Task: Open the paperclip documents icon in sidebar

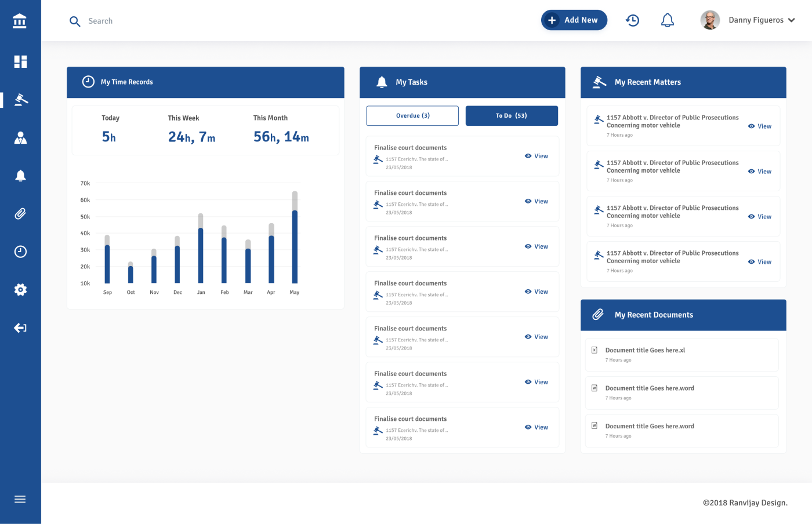Action: [x=20, y=214]
